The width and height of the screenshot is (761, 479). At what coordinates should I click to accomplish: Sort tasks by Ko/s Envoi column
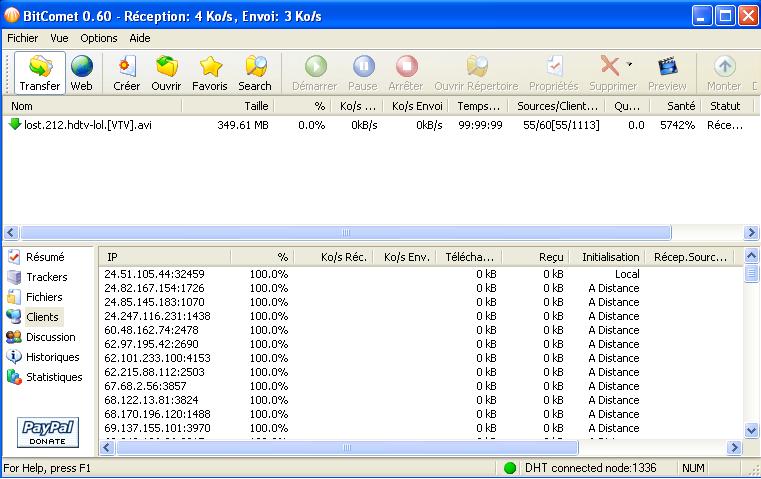(416, 106)
